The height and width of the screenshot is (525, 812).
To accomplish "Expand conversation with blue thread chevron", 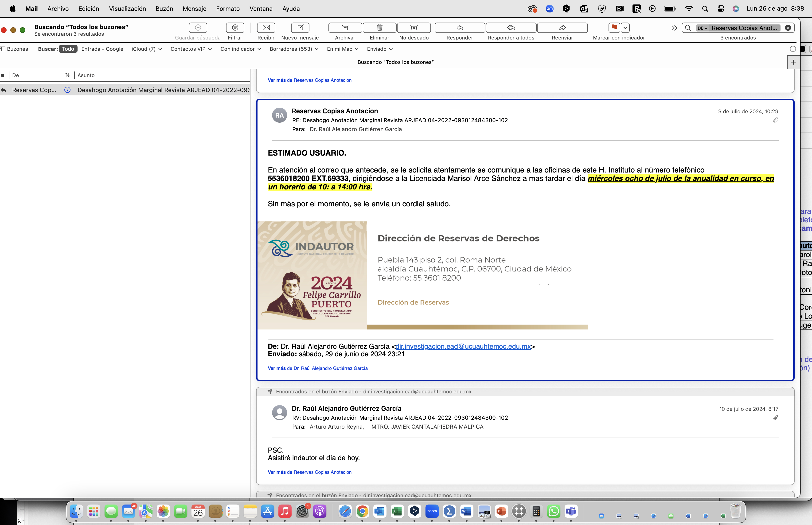I will 67,90.
